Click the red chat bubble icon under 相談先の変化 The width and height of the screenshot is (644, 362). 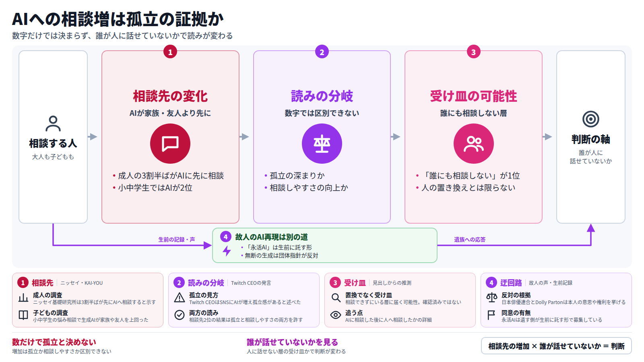(x=170, y=144)
